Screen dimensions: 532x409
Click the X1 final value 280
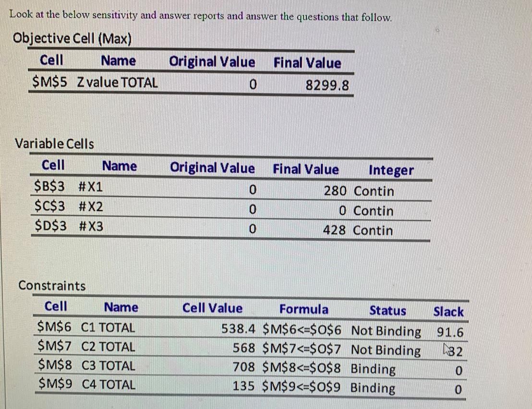tap(335, 191)
